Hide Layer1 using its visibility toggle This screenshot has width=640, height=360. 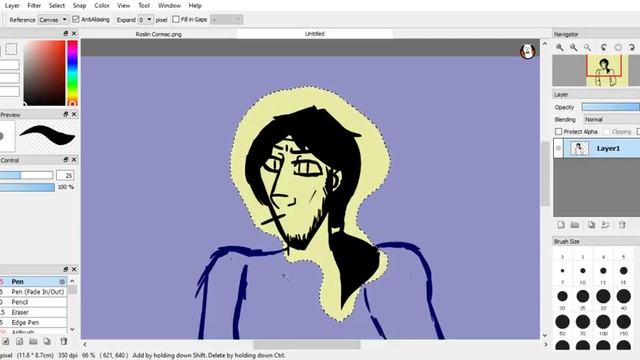point(558,148)
